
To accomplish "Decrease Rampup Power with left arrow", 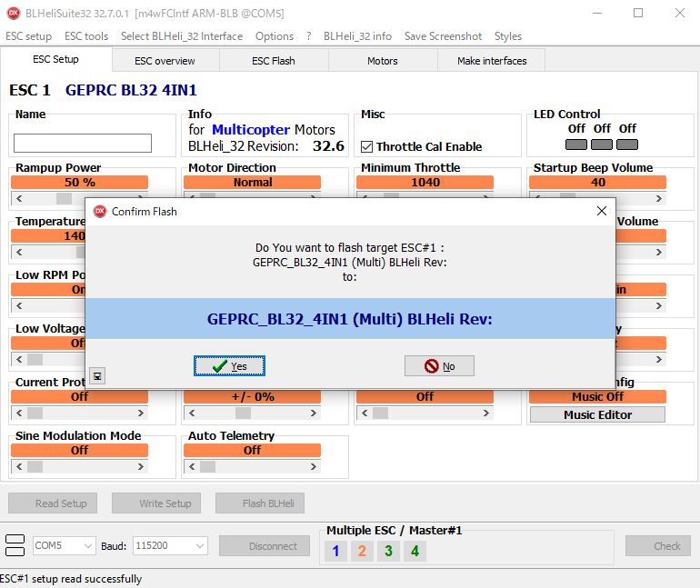I will point(19,198).
